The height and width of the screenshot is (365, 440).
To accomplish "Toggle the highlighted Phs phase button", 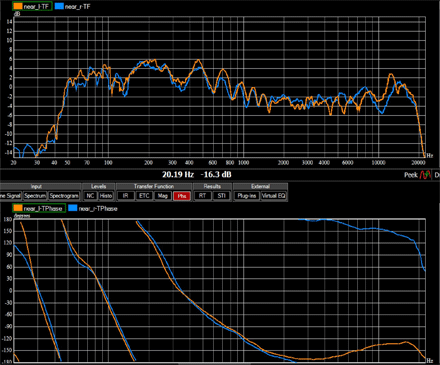I will pos(182,196).
